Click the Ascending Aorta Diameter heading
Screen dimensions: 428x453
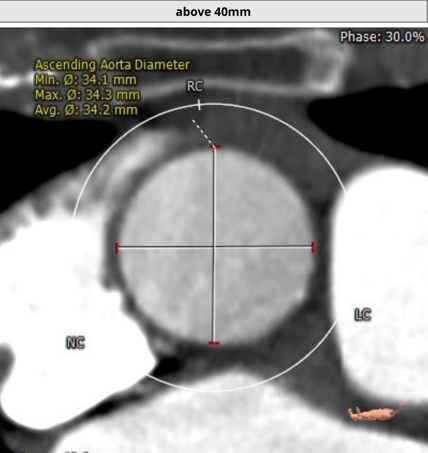tap(112, 65)
